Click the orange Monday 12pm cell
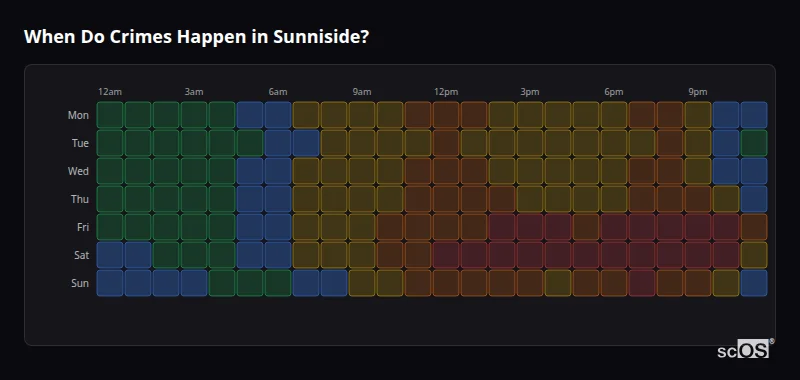Image resolution: width=800 pixels, height=380 pixels. (x=446, y=115)
